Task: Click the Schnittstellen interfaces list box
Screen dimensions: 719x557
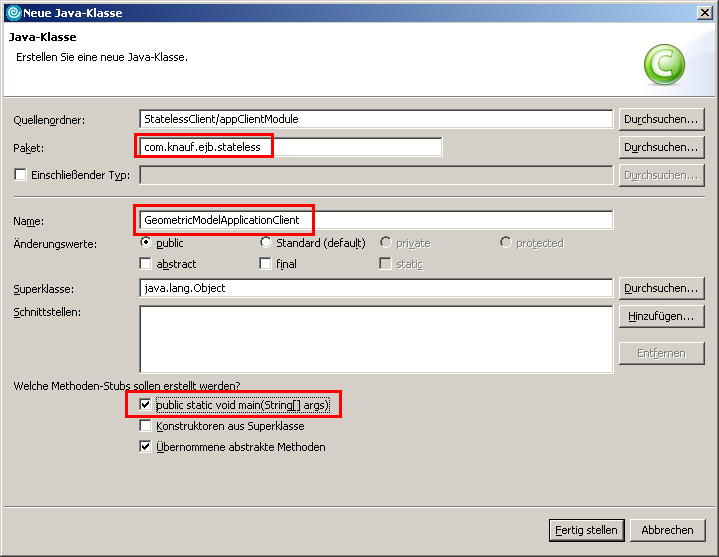Action: coord(375,339)
